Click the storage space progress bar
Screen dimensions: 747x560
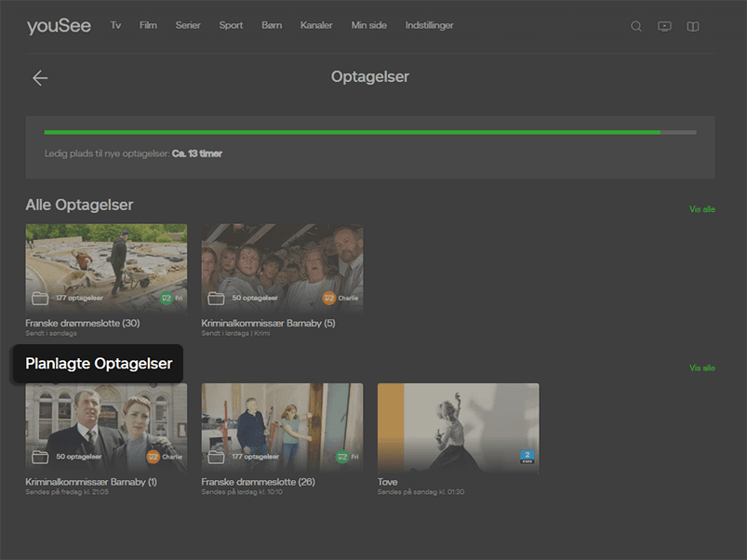coord(369,132)
